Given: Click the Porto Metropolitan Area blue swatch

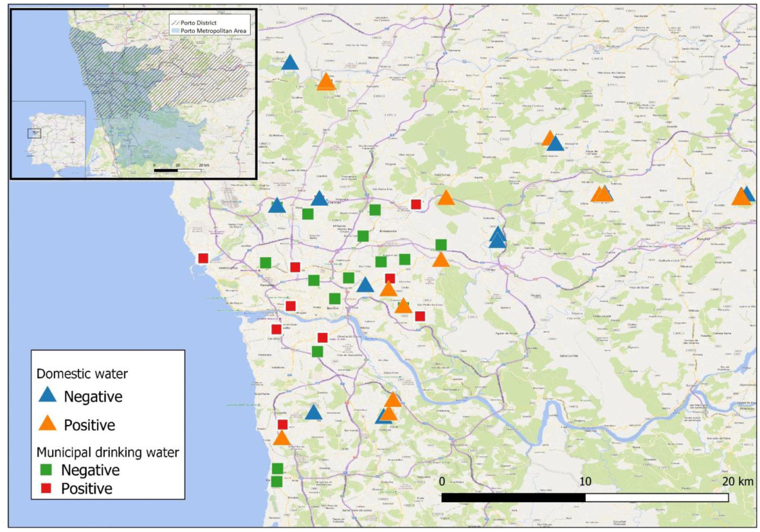Looking at the screenshot, I should 174,31.
